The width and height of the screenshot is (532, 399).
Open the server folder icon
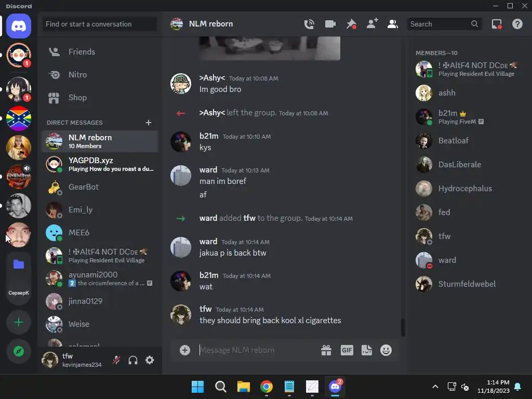pos(19,264)
